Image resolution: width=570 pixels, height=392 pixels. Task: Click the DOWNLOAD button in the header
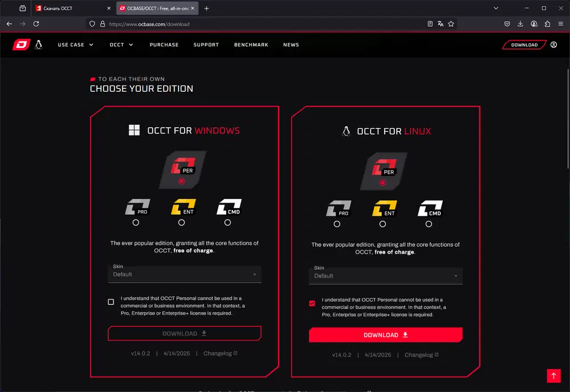(x=524, y=44)
